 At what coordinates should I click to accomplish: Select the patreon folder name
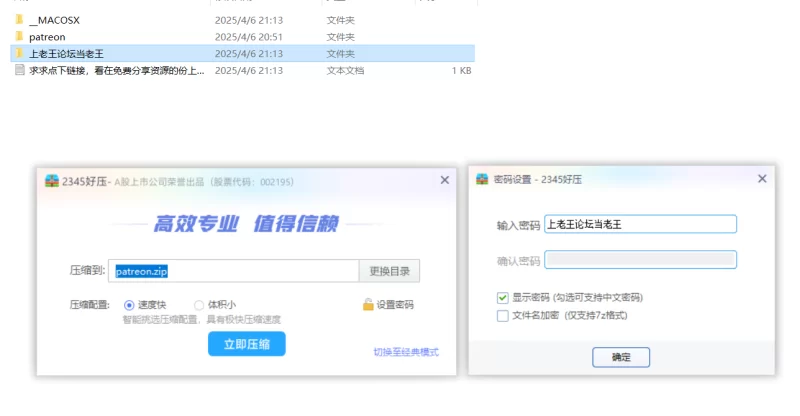click(47, 37)
